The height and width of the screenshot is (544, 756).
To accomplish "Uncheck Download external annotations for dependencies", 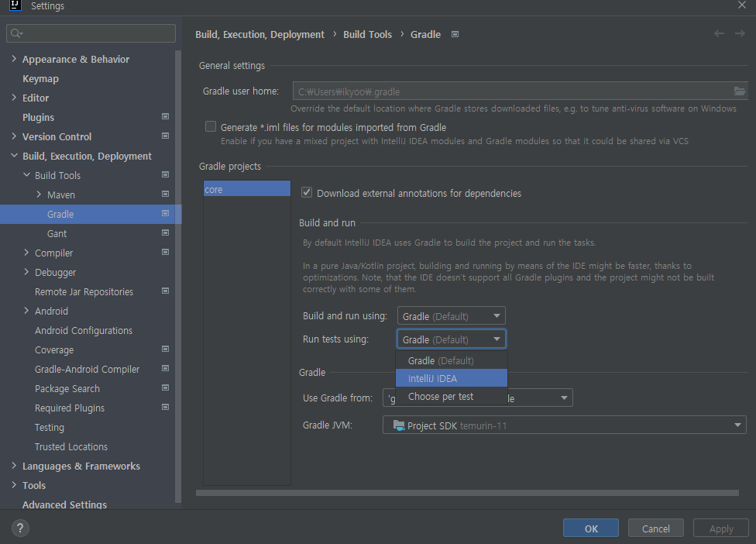I will click(307, 192).
